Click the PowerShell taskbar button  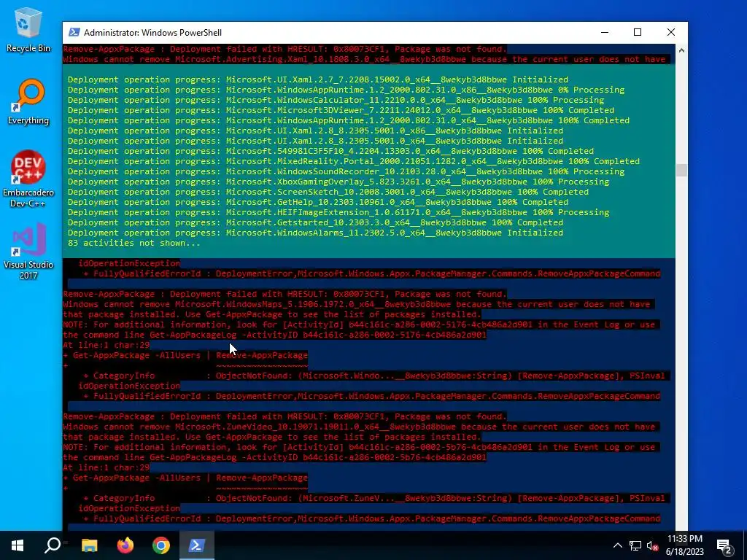[197, 545]
